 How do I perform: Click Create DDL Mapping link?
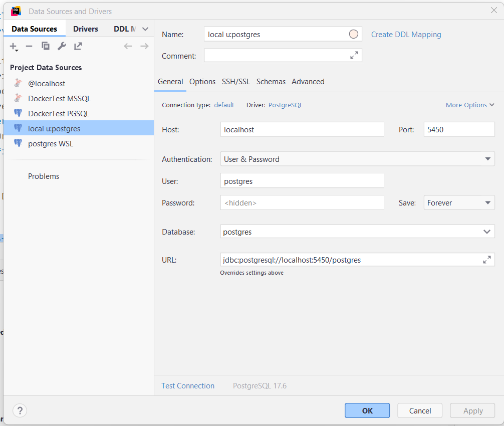click(x=406, y=35)
